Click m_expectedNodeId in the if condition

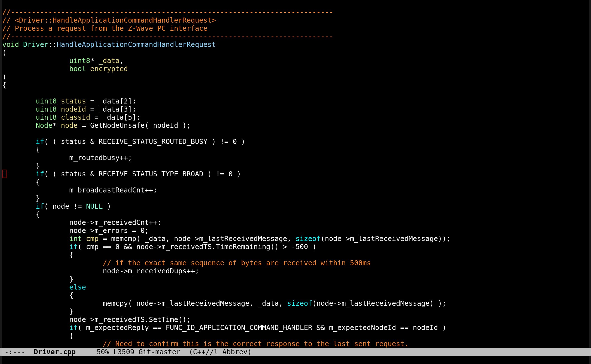pos(362,328)
